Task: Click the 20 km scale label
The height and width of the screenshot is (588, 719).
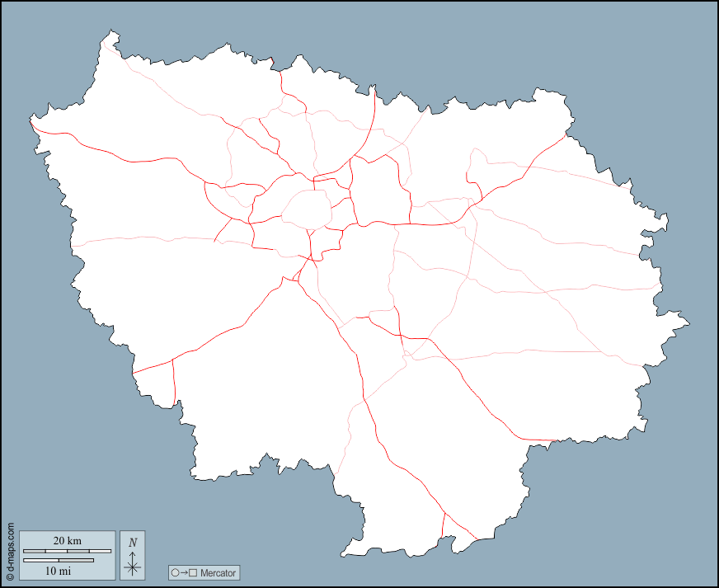Action: click(x=67, y=541)
